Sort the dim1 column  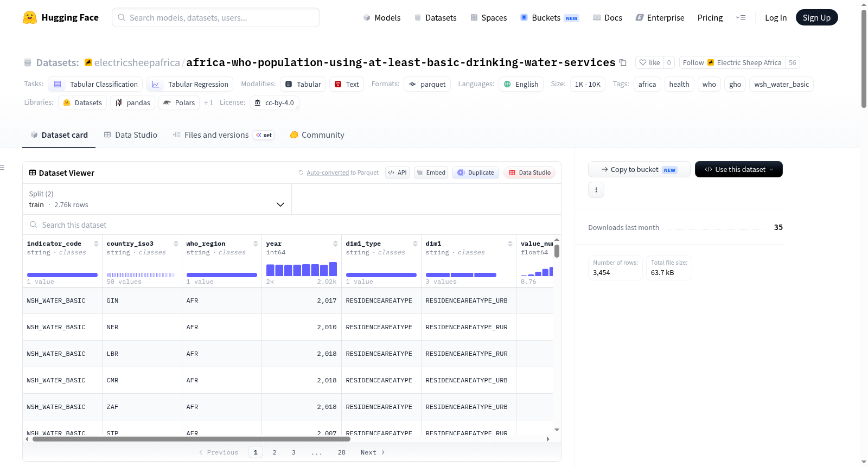pyautogui.click(x=510, y=244)
